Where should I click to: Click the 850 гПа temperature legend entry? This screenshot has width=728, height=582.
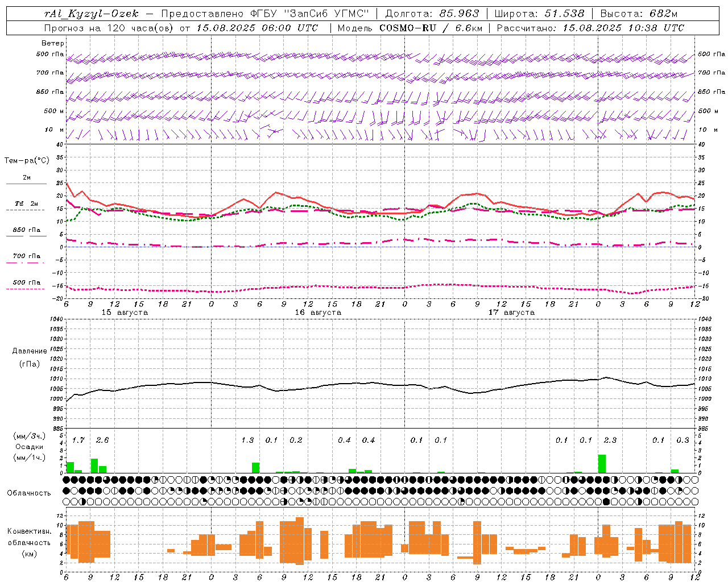pyautogui.click(x=27, y=230)
